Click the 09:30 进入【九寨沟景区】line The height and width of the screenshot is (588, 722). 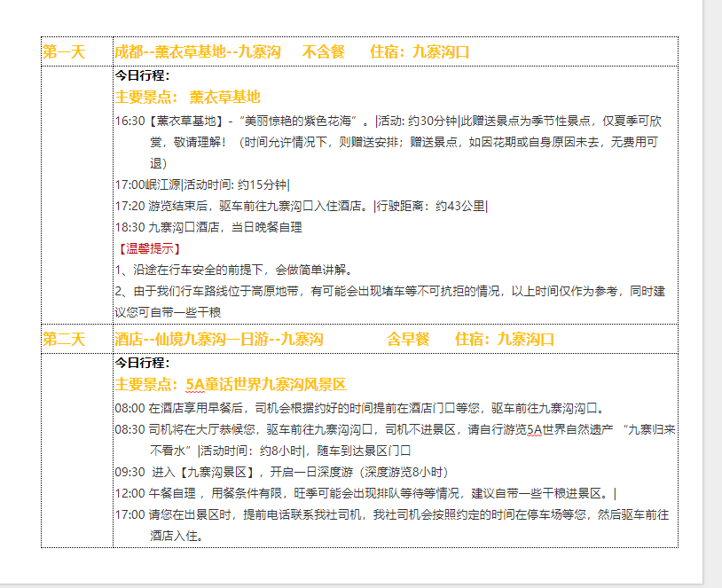[x=282, y=472]
